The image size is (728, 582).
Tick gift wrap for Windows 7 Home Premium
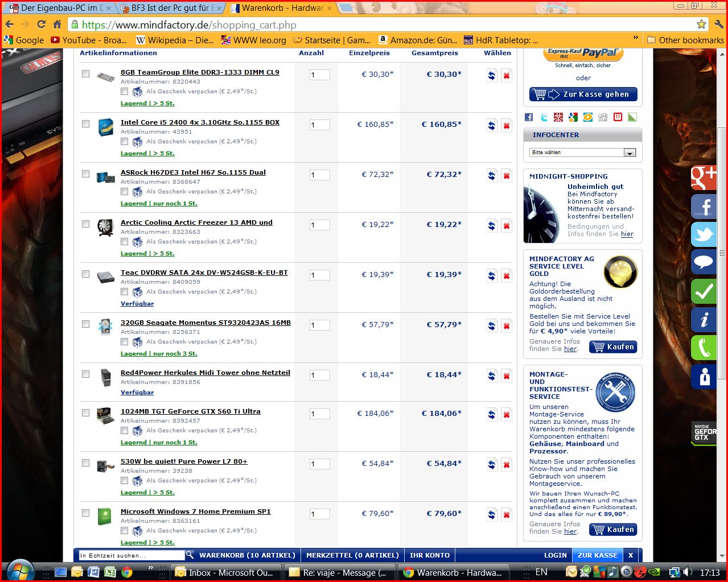(124, 530)
